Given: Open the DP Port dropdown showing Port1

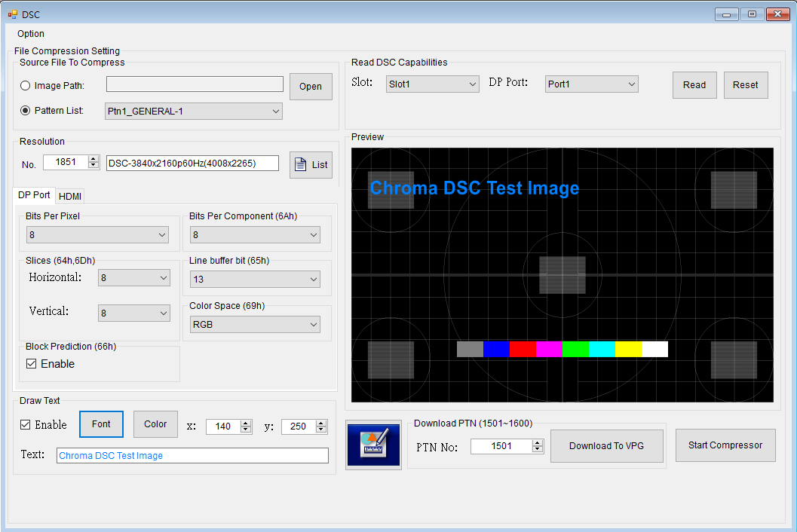Looking at the screenshot, I should (x=592, y=84).
